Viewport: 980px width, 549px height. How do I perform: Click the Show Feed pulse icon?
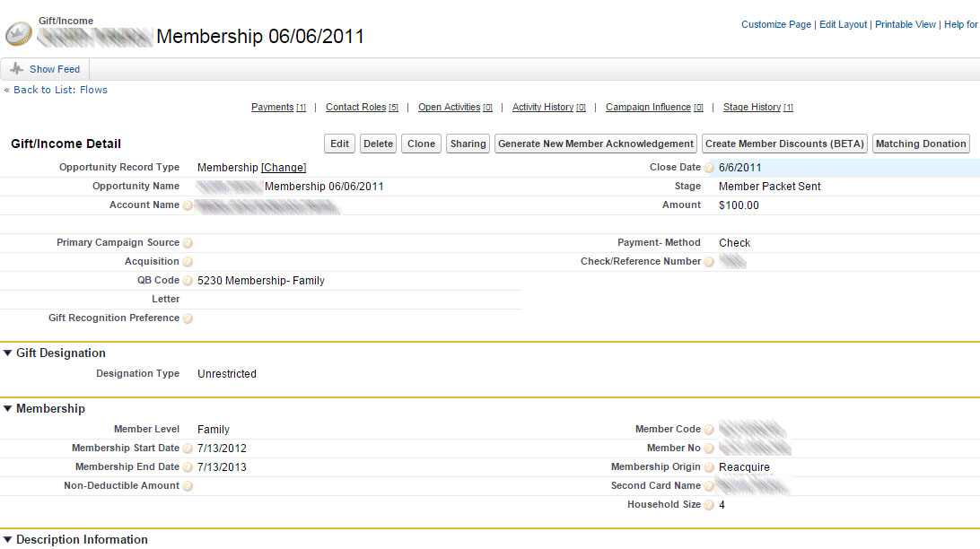click(x=17, y=69)
